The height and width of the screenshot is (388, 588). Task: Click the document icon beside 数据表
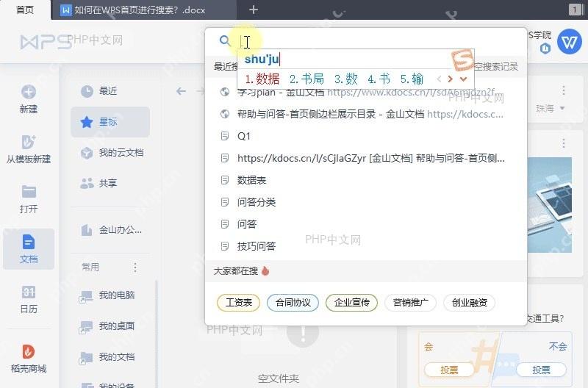coord(225,180)
